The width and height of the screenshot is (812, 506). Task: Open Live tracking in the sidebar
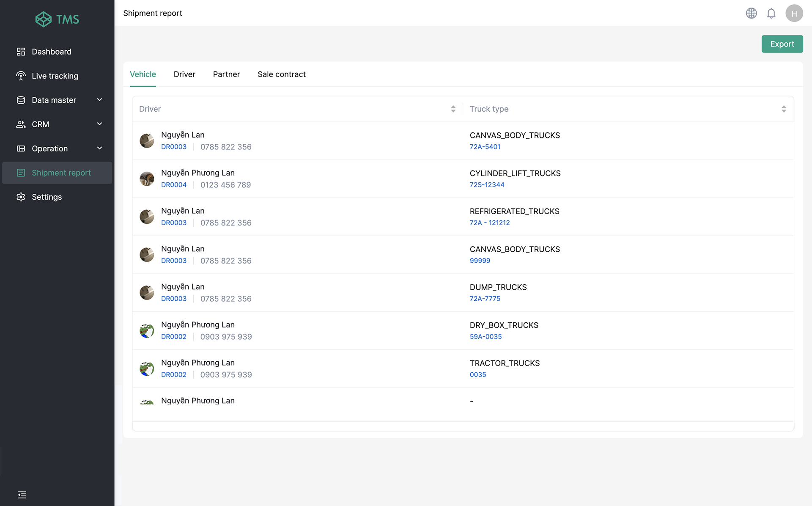coord(55,76)
